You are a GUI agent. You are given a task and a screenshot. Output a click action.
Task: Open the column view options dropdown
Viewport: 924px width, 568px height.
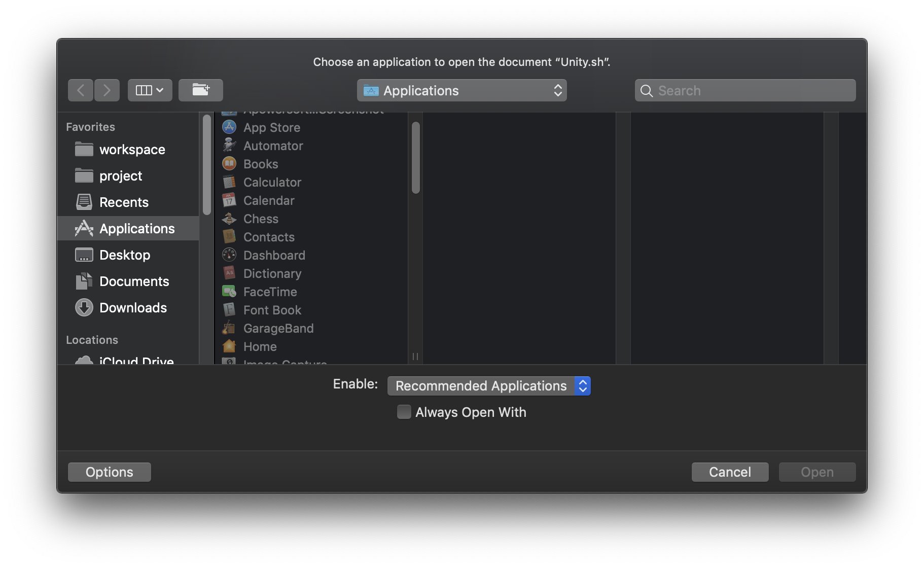coord(150,90)
